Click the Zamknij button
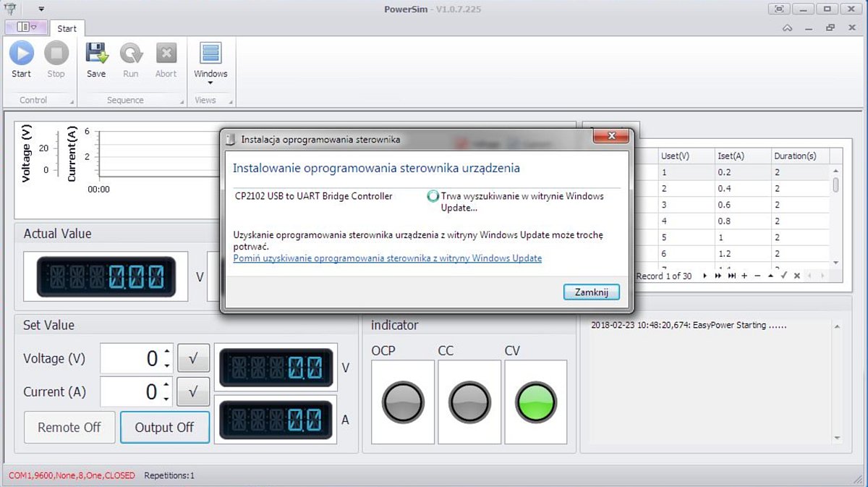Image resolution: width=868 pixels, height=487 pixels. tap(591, 292)
